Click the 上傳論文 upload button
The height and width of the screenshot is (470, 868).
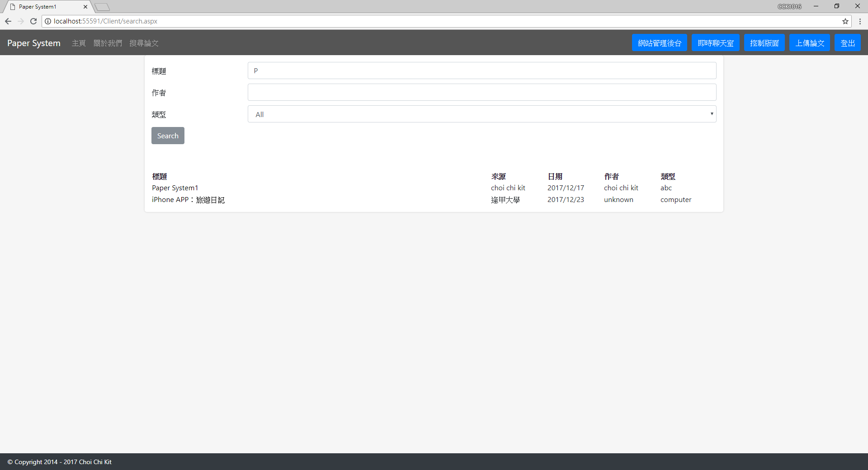point(809,43)
